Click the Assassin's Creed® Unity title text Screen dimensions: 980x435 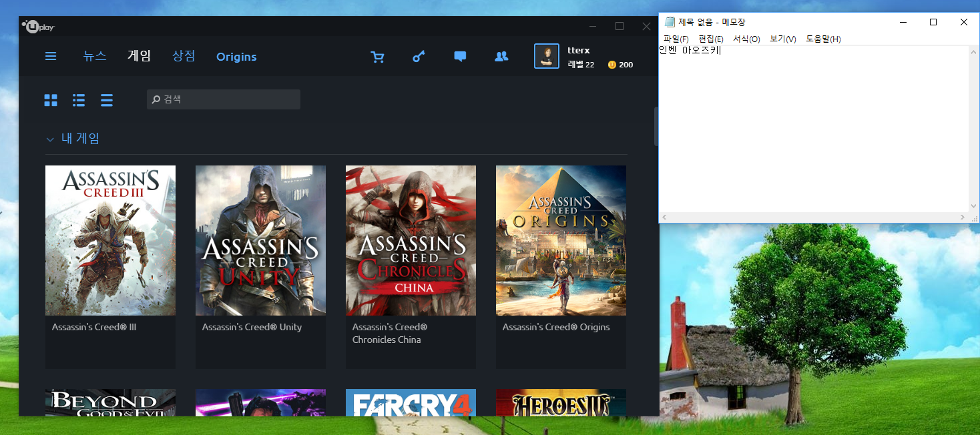252,328
